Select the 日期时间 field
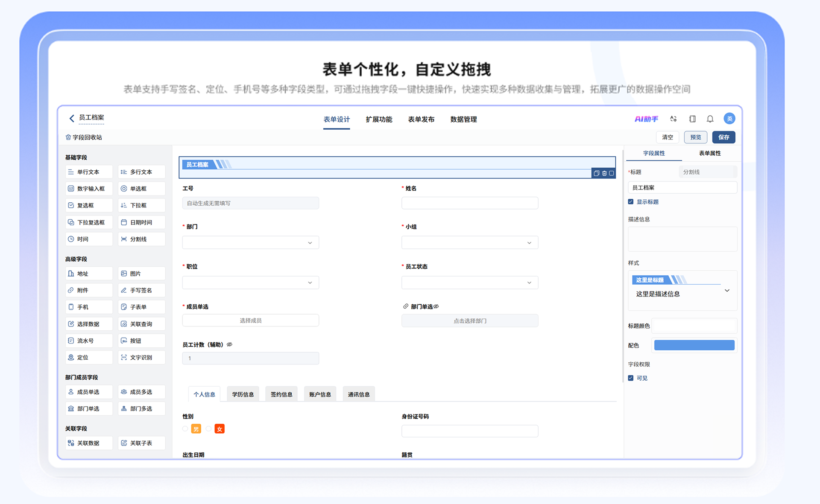 pyautogui.click(x=141, y=222)
